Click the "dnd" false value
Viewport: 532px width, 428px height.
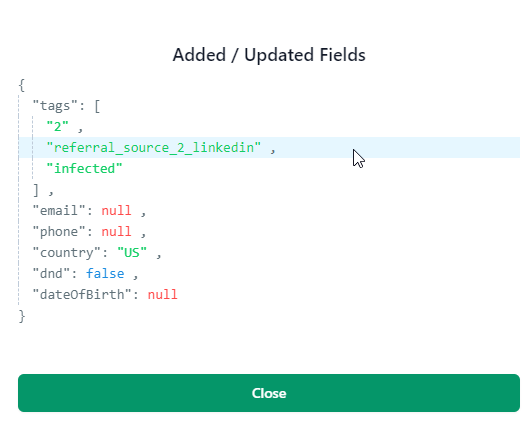click(105, 274)
